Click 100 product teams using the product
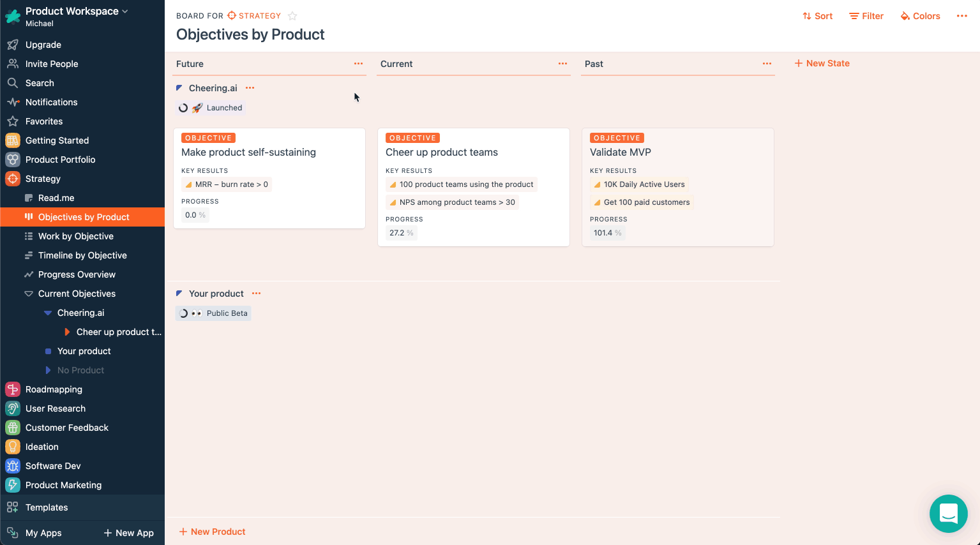 pos(462,184)
